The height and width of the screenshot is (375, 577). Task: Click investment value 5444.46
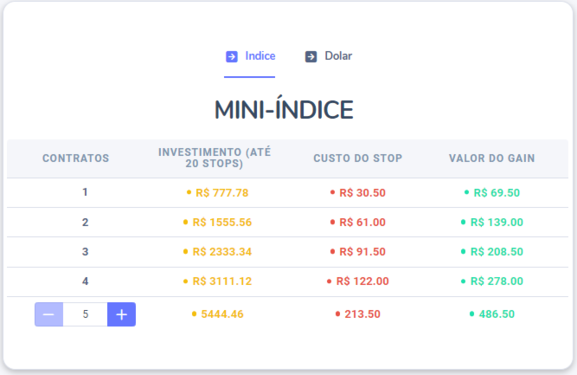pos(222,314)
